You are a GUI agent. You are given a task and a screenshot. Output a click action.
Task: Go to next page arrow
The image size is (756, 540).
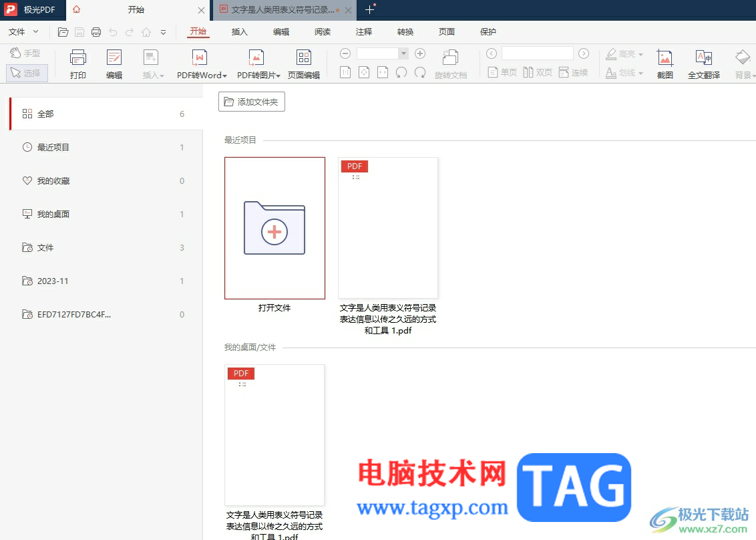click(584, 53)
